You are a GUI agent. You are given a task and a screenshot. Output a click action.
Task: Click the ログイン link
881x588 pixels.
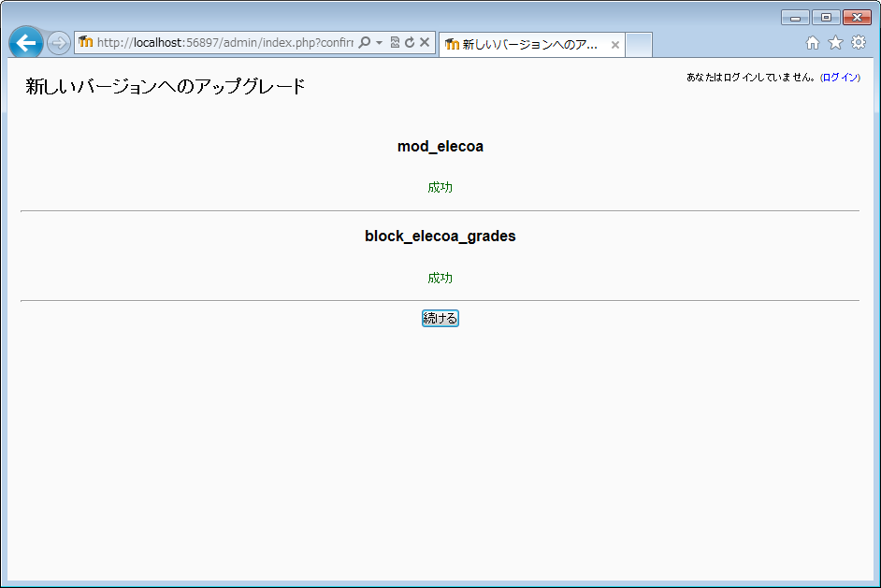(839, 78)
